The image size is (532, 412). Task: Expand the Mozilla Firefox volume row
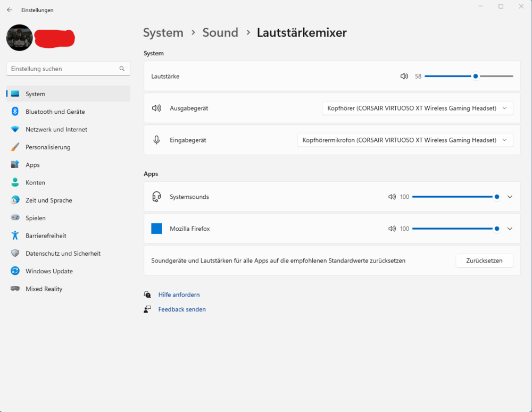(x=510, y=228)
